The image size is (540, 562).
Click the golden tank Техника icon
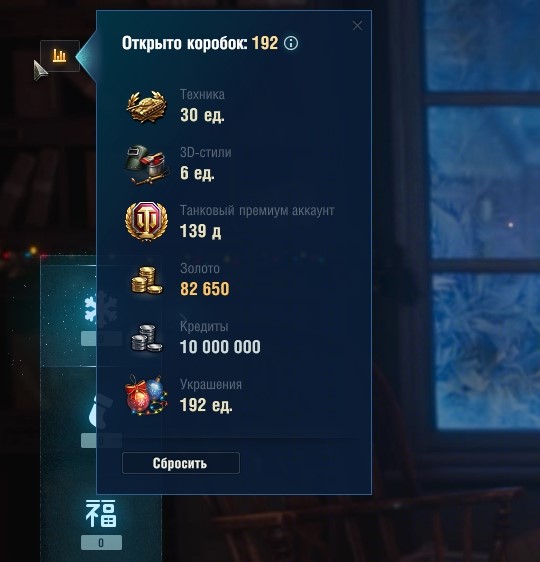tap(147, 106)
